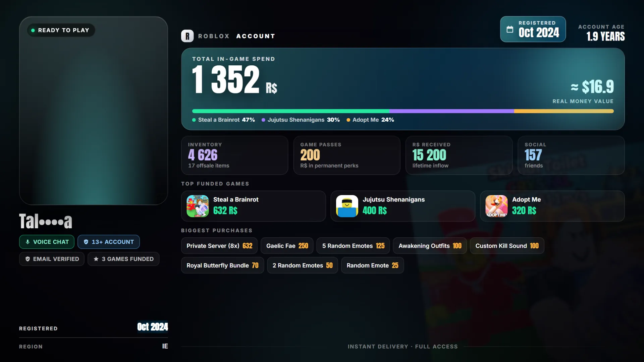The height and width of the screenshot is (362, 644).
Task: Click Instant Delivery · Full Access footer text
Action: [402, 347]
